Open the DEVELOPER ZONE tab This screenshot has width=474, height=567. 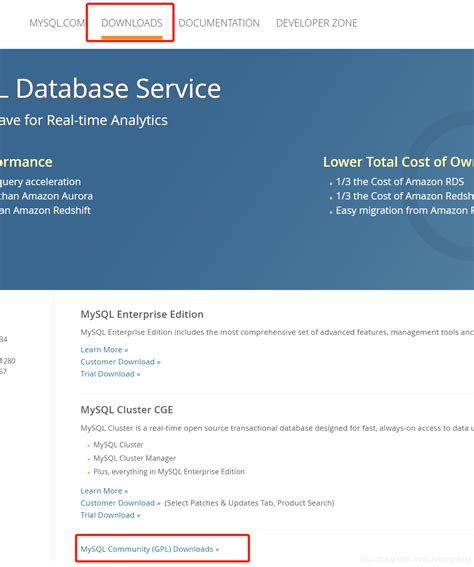[x=316, y=23]
